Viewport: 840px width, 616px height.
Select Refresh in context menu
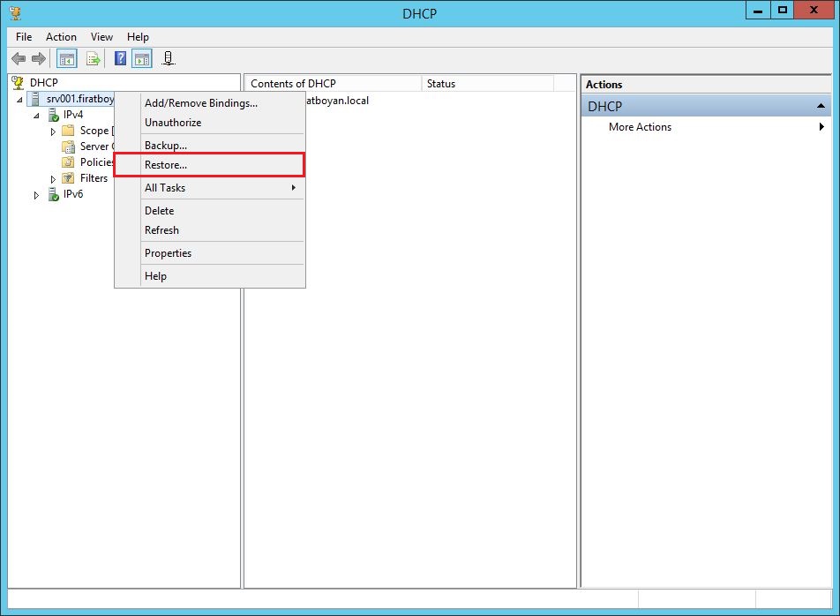209,229
